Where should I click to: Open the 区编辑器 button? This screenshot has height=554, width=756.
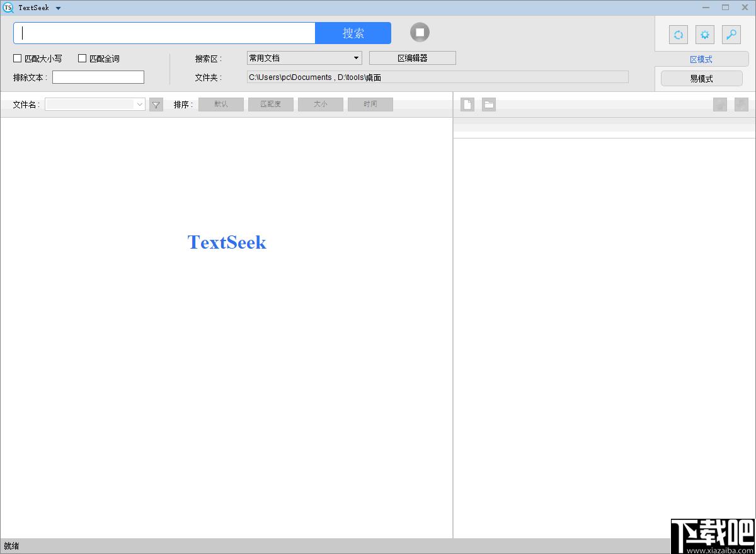click(x=413, y=58)
